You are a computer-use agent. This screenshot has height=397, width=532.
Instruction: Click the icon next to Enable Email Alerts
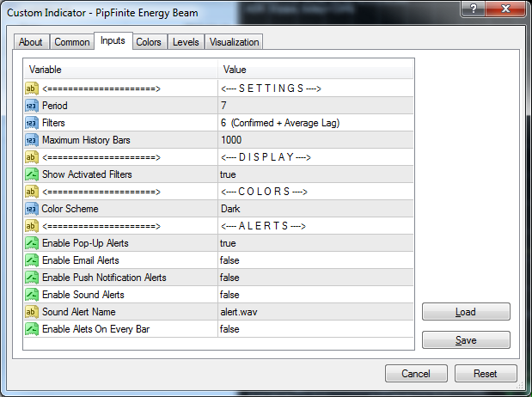(x=32, y=260)
